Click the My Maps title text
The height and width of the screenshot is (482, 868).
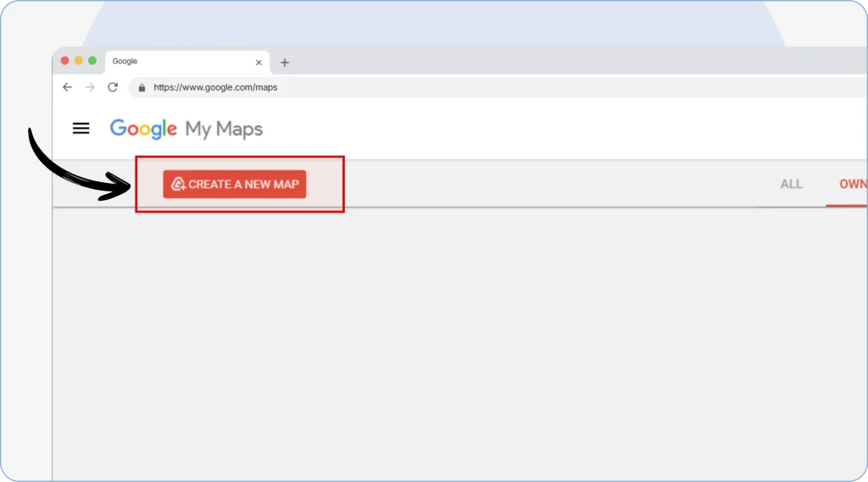(x=224, y=129)
